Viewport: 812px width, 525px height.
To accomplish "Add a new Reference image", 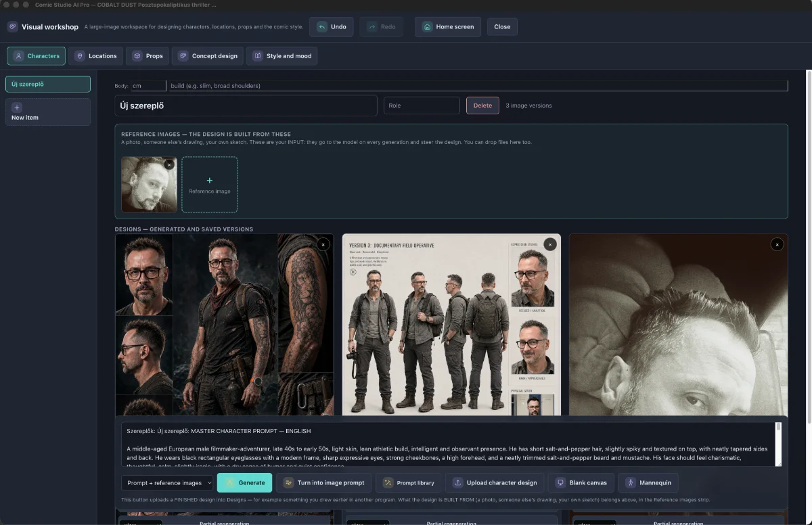I will (x=210, y=185).
